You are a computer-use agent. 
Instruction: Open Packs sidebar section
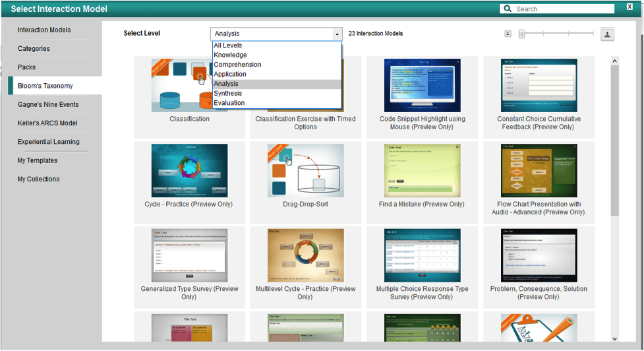[26, 67]
